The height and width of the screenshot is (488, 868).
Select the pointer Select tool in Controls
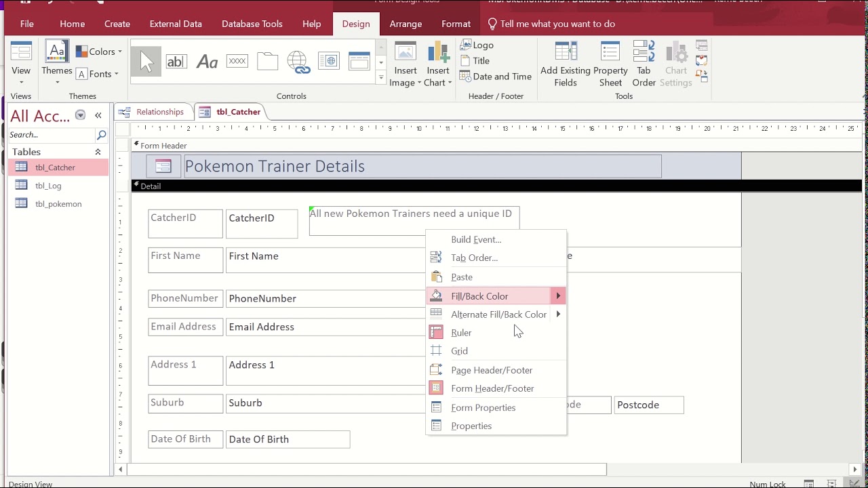tap(146, 62)
